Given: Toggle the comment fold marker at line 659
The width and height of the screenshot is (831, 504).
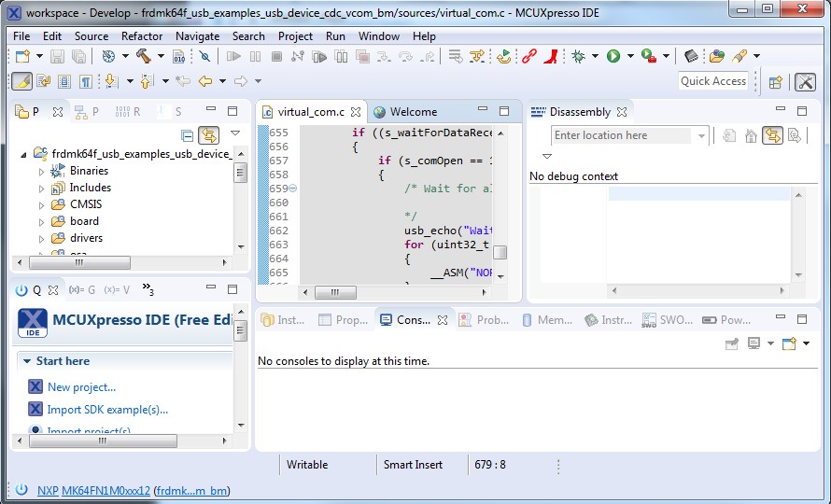Looking at the screenshot, I should coord(292,189).
